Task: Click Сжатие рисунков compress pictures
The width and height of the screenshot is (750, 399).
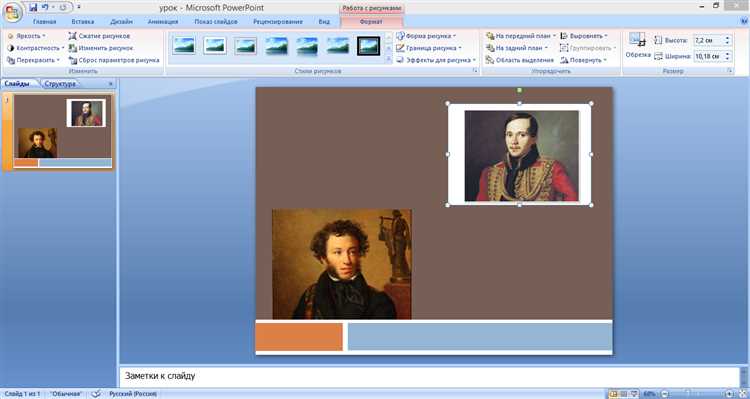Action: click(99, 36)
